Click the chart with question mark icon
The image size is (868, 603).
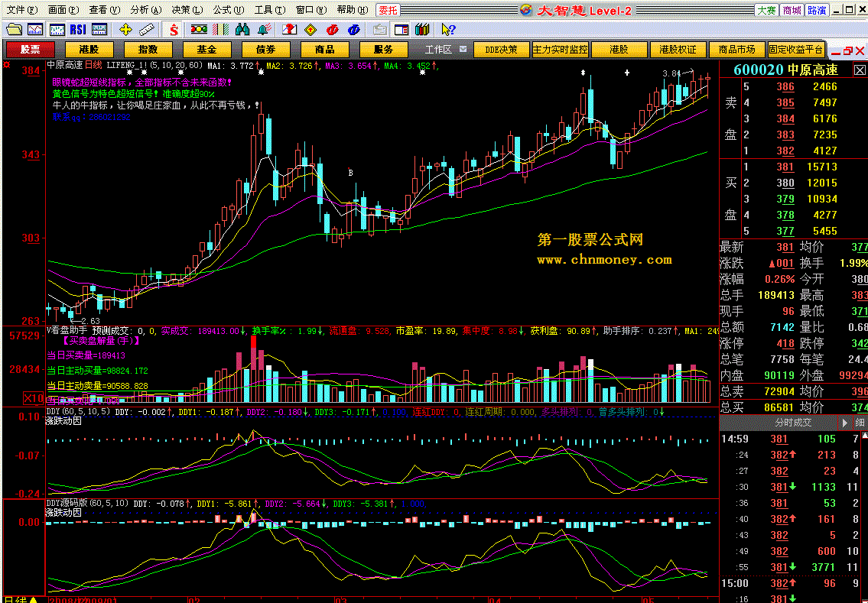point(290,29)
